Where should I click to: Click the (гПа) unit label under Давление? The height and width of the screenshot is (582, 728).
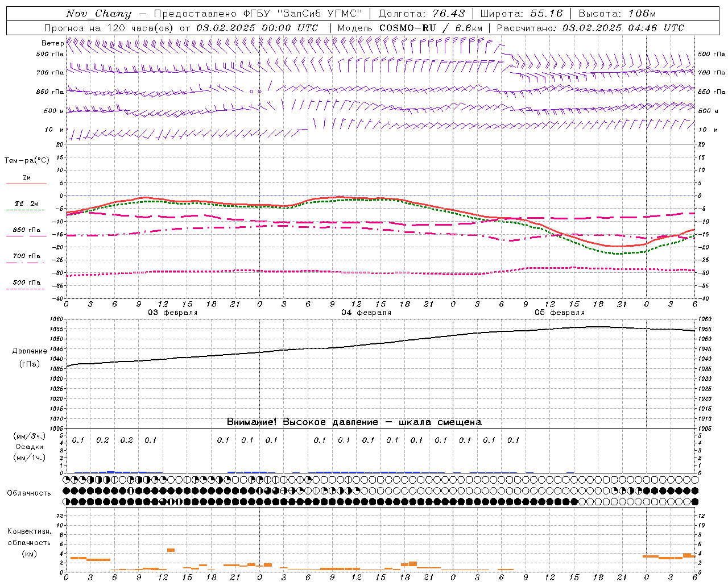tap(30, 364)
